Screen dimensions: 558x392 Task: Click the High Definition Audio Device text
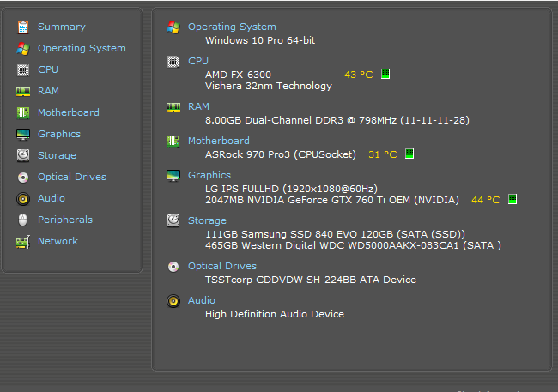tap(275, 314)
